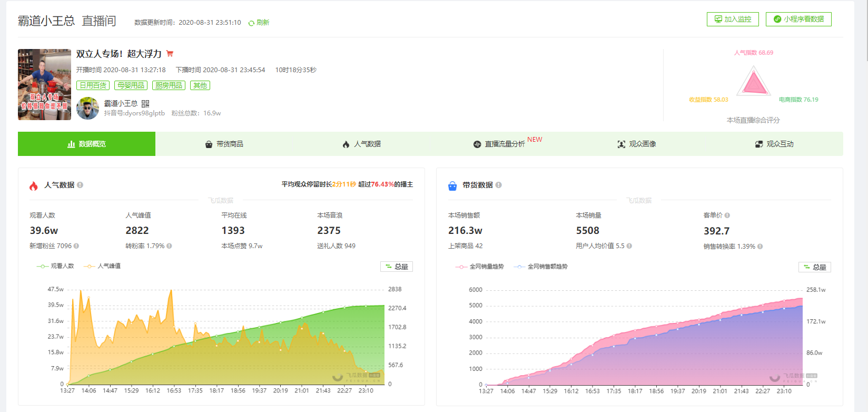Screen dimensions: 868x412
Task: Select the 日用百货 category tag
Action: pyautogui.click(x=93, y=85)
